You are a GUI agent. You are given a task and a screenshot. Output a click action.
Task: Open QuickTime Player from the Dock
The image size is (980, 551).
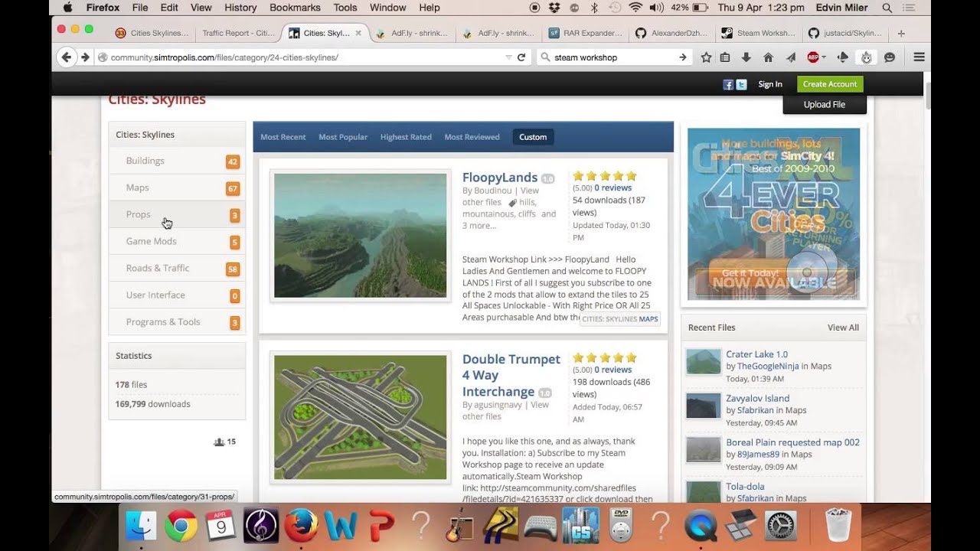(x=700, y=527)
